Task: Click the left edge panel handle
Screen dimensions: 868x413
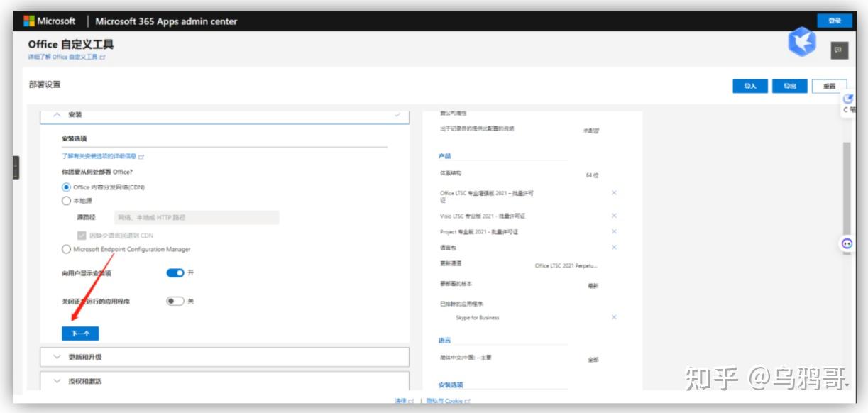Action: 16,167
